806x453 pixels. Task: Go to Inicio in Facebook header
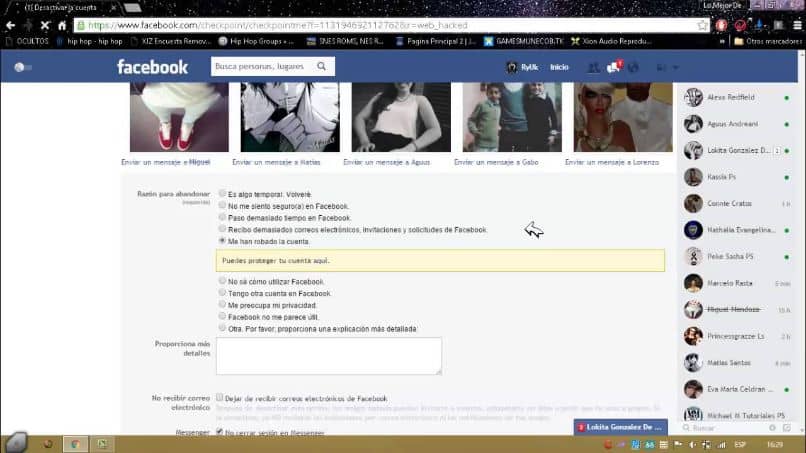(x=559, y=67)
